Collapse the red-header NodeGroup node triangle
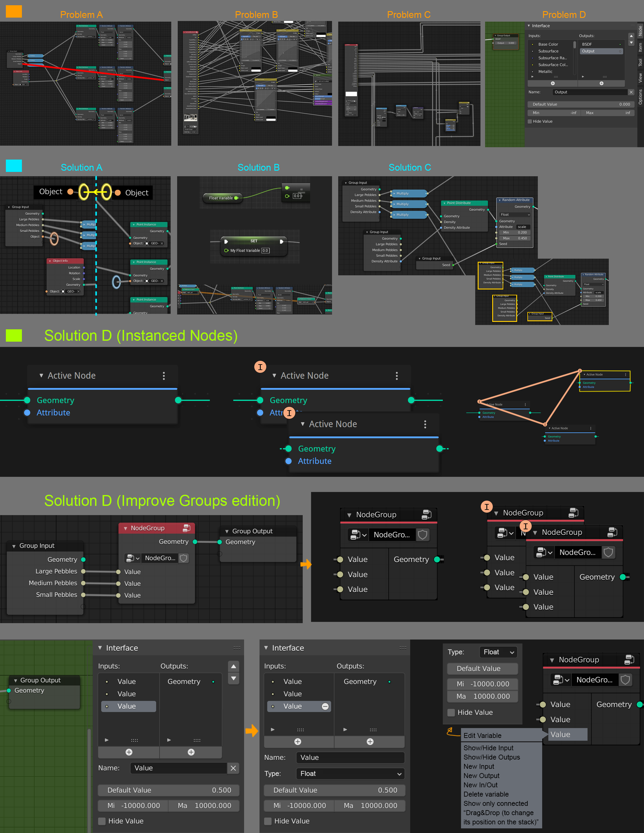 click(126, 528)
